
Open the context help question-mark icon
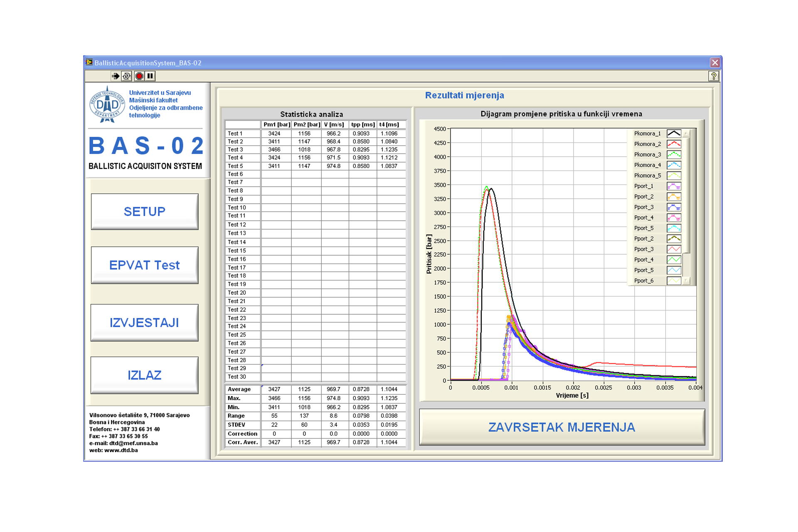[x=714, y=76]
